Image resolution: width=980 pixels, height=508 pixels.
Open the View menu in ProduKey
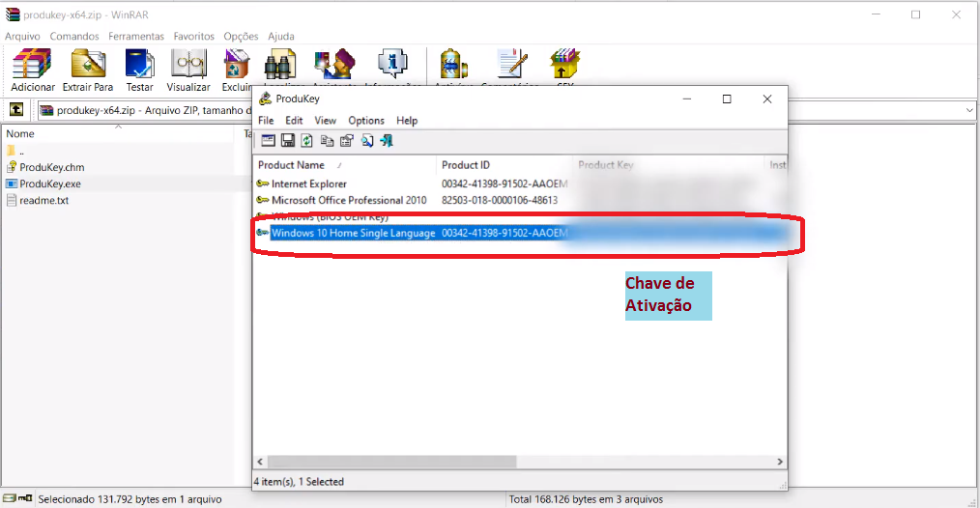pyautogui.click(x=325, y=121)
